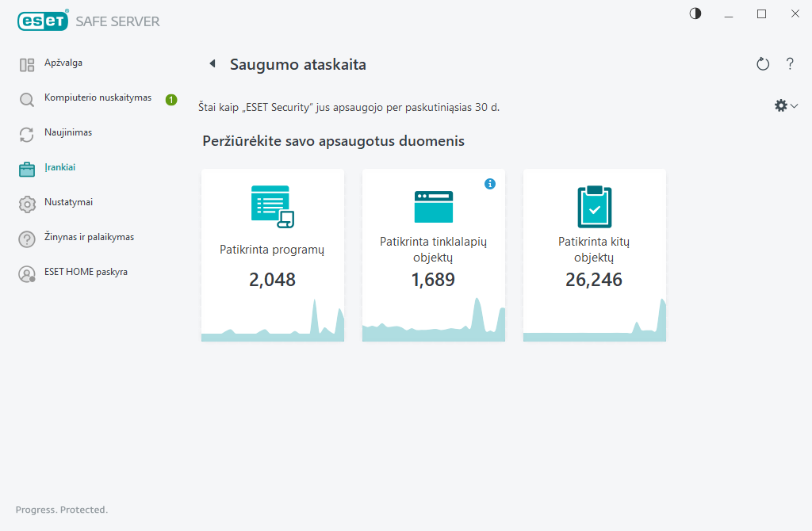Click the 1,689 web objects count

click(x=433, y=280)
